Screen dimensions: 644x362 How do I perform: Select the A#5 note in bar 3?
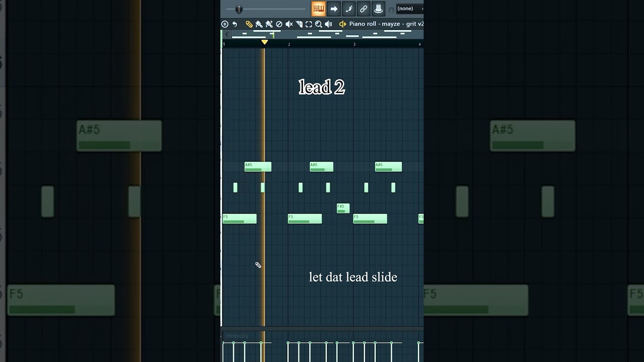388,167
